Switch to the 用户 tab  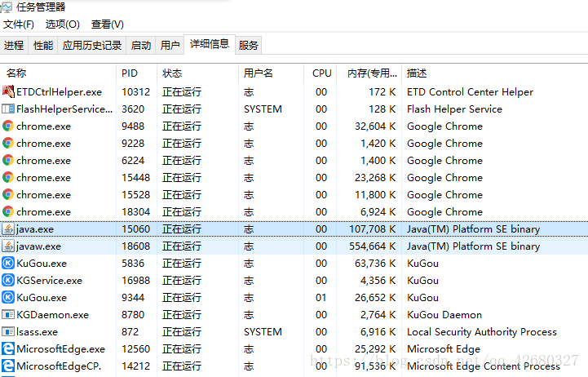[x=170, y=46]
